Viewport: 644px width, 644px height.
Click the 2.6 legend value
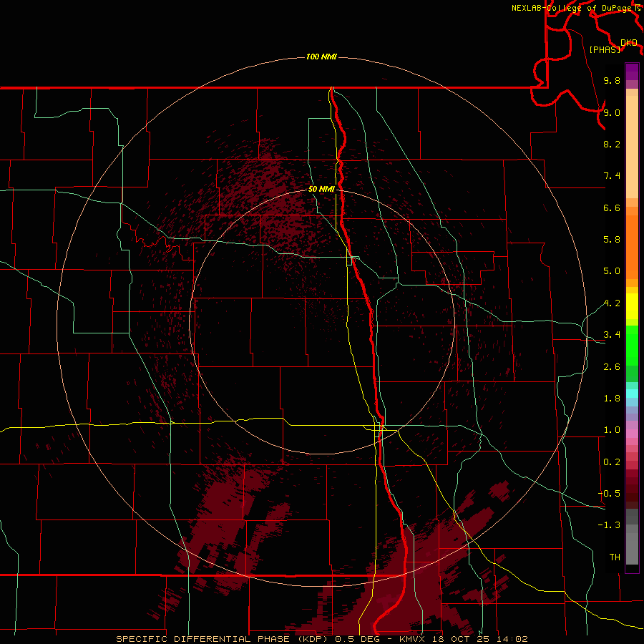pyautogui.click(x=612, y=367)
